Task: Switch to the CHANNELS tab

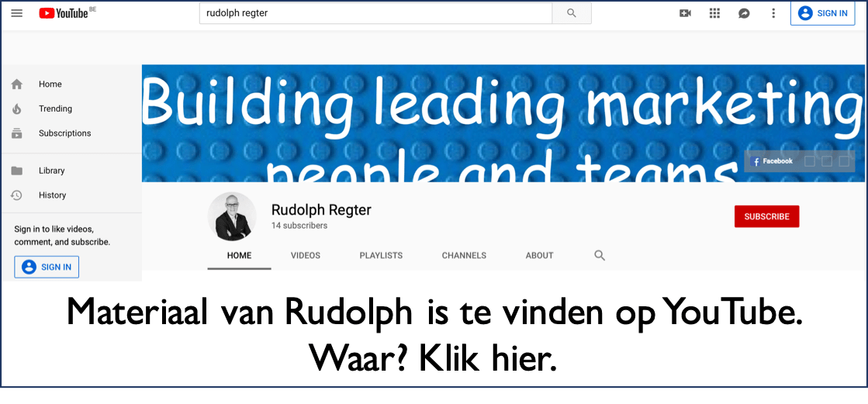Action: (x=464, y=255)
